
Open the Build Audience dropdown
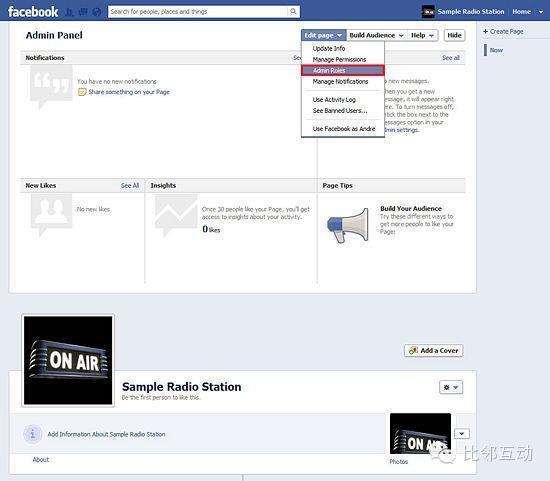[x=376, y=35]
